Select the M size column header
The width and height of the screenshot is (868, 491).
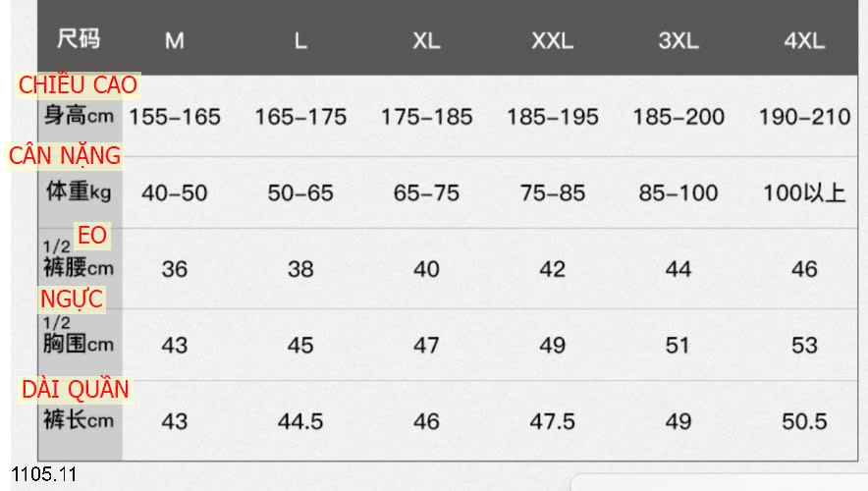coord(175,40)
